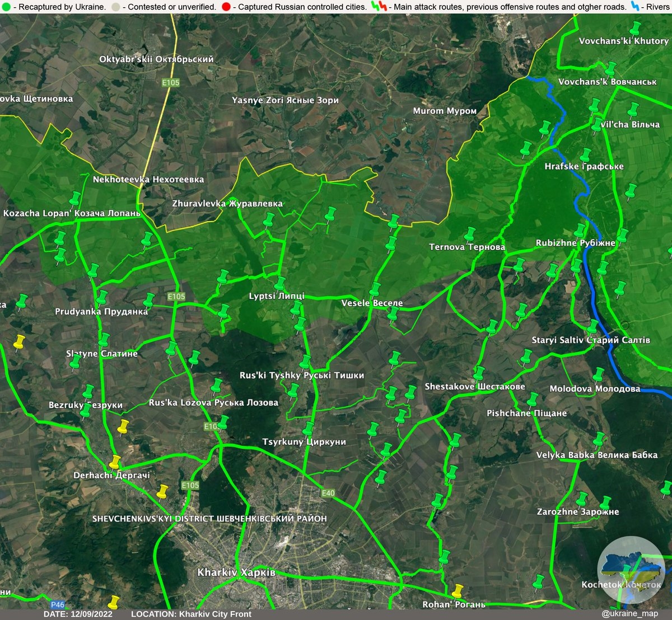Viewport: 672px width, 620px height.
Task: Select the green pin above Vovchans'k label
Action: click(611, 68)
